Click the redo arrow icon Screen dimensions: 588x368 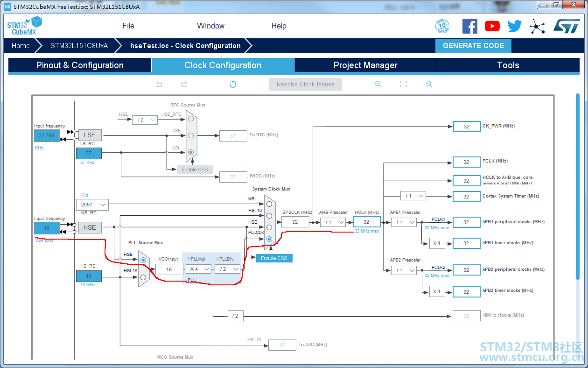pyautogui.click(x=184, y=84)
